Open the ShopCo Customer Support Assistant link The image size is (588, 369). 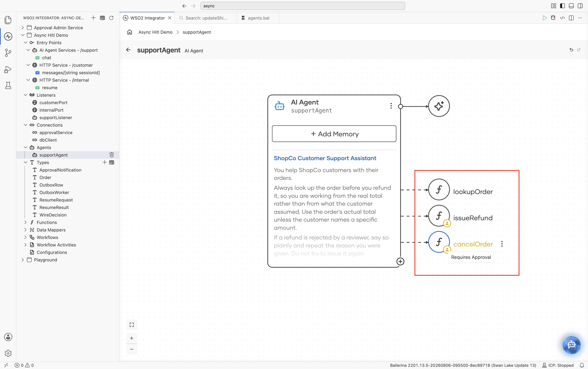tap(325, 158)
